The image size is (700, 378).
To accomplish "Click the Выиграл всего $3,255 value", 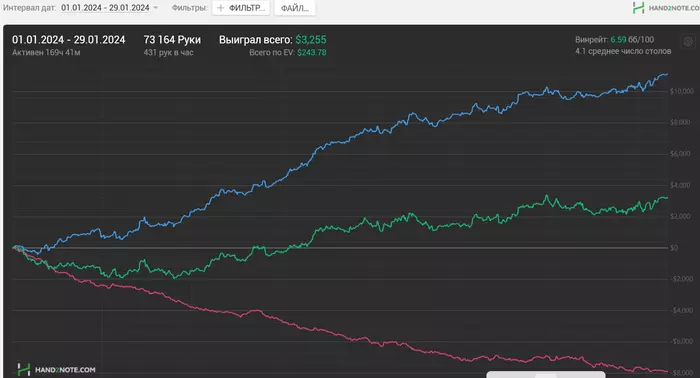I will pos(311,40).
